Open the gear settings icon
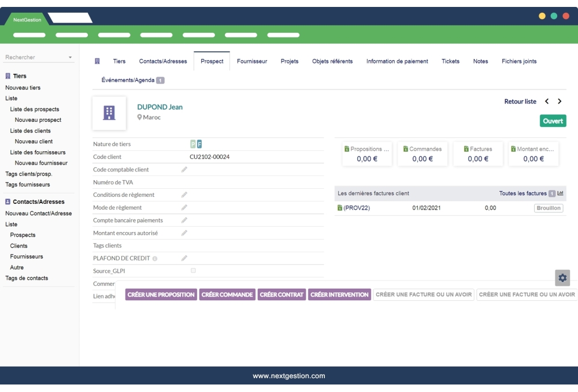Image resolution: width=578 pixels, height=392 pixels. click(x=562, y=278)
